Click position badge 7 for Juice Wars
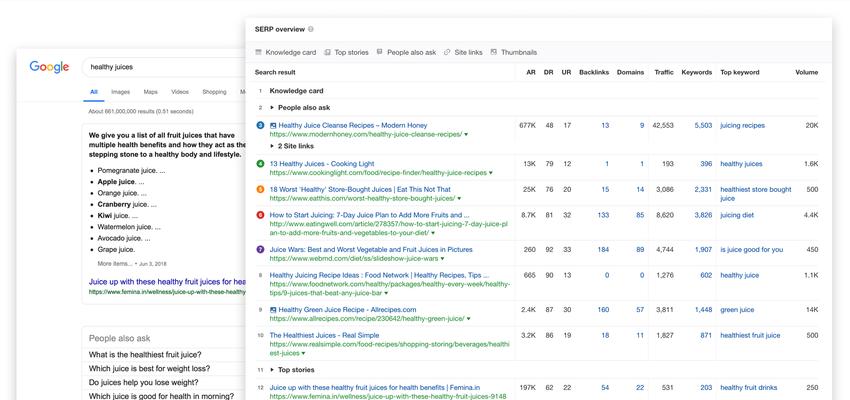Viewport: 850px width, 400px height. (260, 249)
